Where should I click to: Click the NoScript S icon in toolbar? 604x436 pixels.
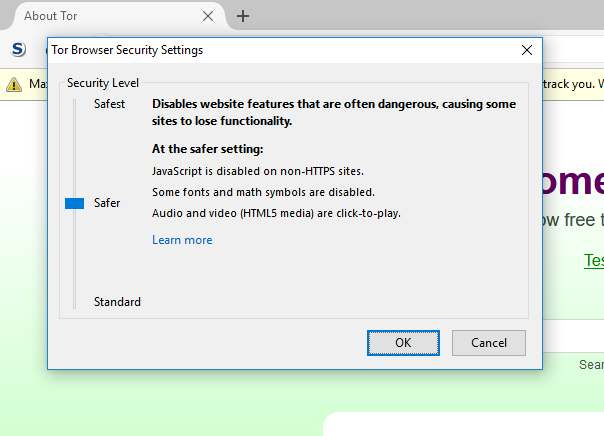click(18, 49)
